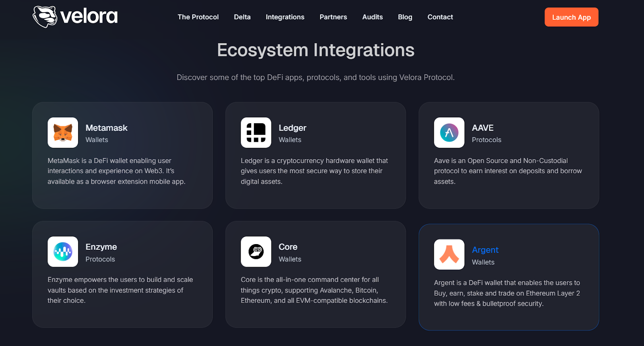644x346 pixels.
Task: Click 'Wallets' label under Metamask
Action: point(97,140)
